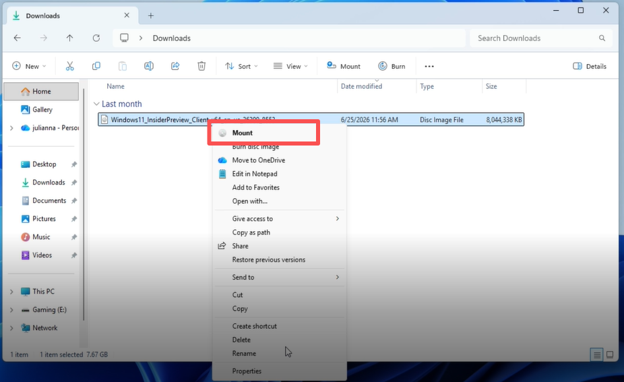Click the Search Downloads field
The height and width of the screenshot is (382, 624).
[x=540, y=38]
